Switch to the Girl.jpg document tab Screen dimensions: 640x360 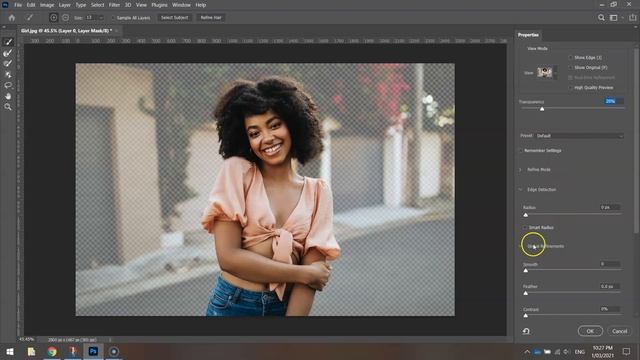pos(66,31)
